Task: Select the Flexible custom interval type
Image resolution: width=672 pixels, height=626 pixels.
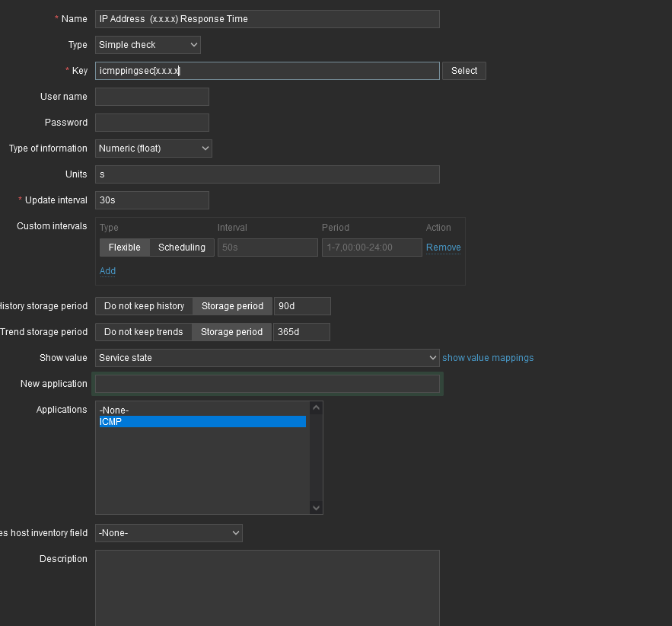Action: click(x=124, y=248)
